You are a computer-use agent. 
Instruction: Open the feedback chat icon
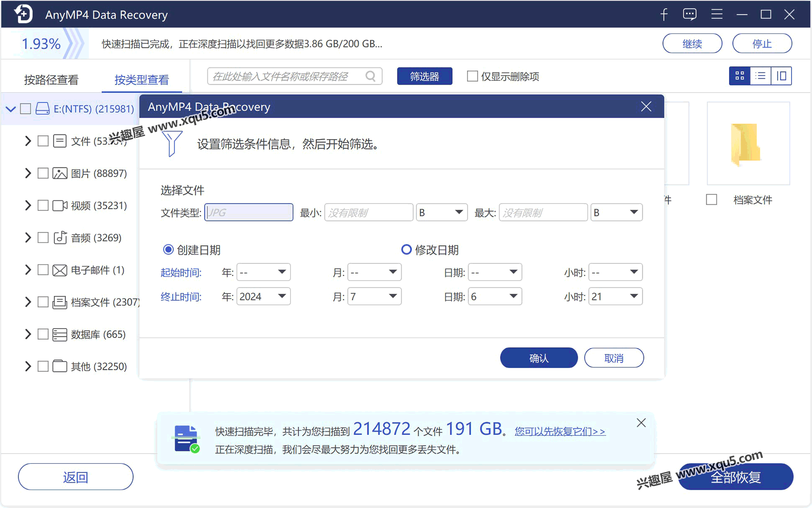(x=690, y=15)
